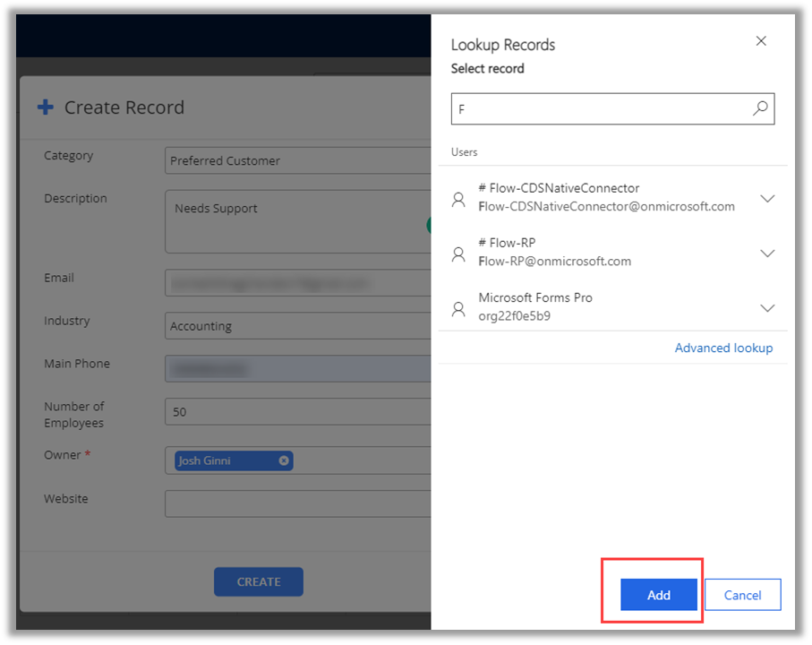Click the user icon beside Flow-RP
Screen dimensions: 812x645
(458, 254)
